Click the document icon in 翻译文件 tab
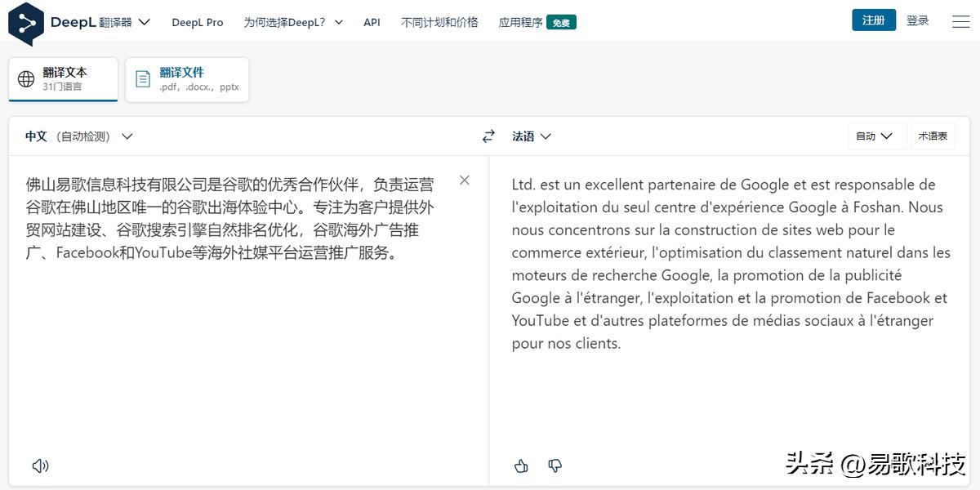This screenshot has height=490, width=980. coord(143,79)
